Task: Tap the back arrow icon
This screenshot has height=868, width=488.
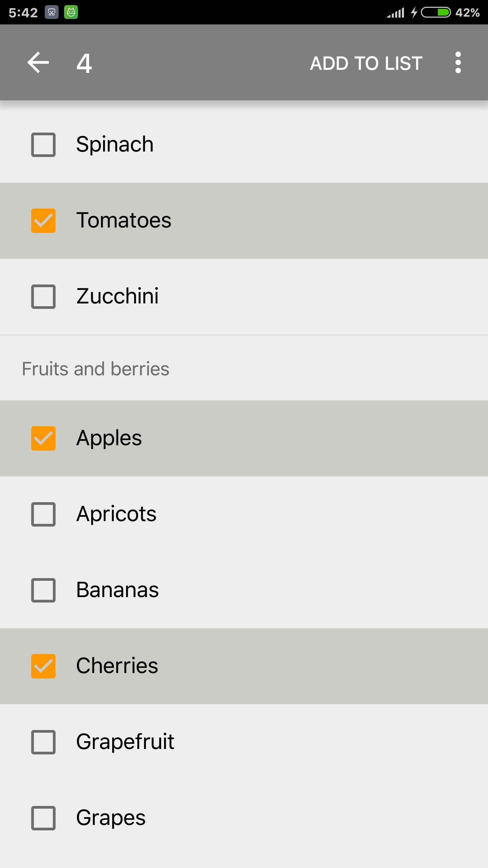Action: [x=38, y=63]
